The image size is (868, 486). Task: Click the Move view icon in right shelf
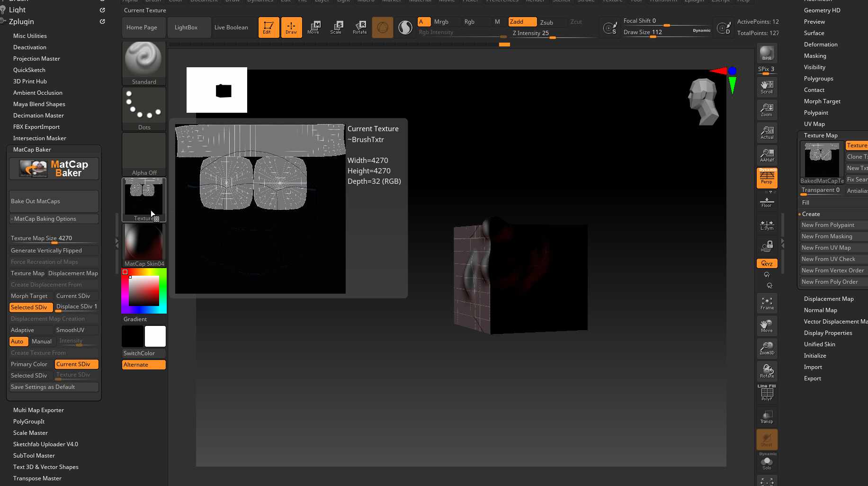767,326
